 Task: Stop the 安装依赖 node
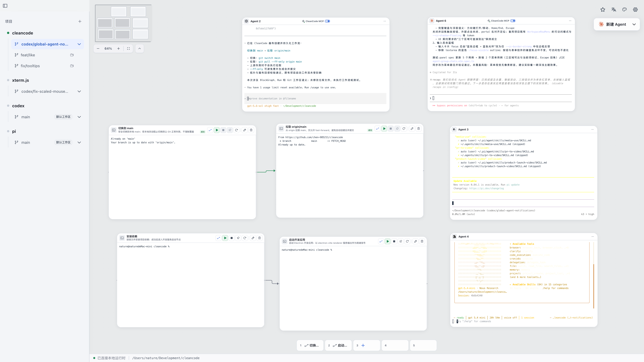click(231, 238)
